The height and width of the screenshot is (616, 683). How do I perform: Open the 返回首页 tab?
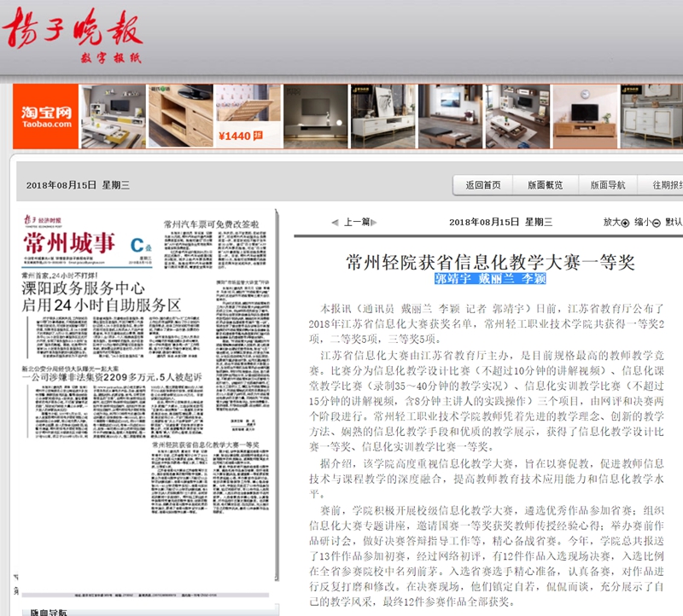pos(483,185)
